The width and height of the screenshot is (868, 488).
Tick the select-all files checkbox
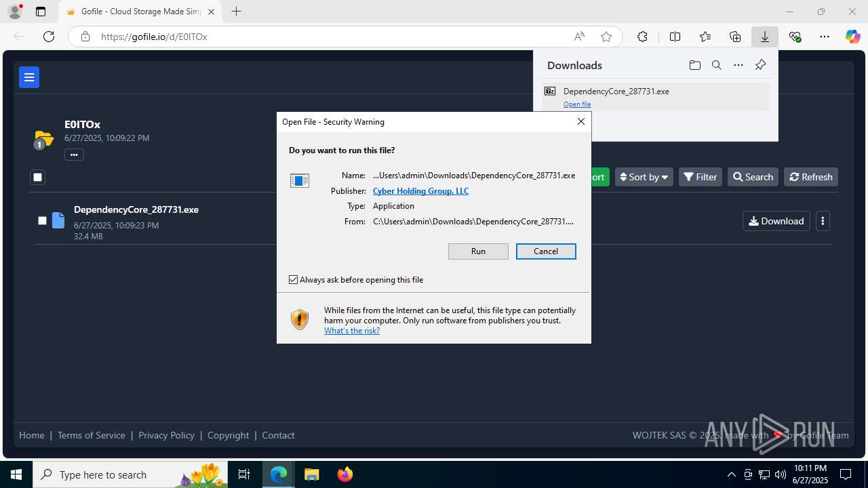pyautogui.click(x=38, y=177)
